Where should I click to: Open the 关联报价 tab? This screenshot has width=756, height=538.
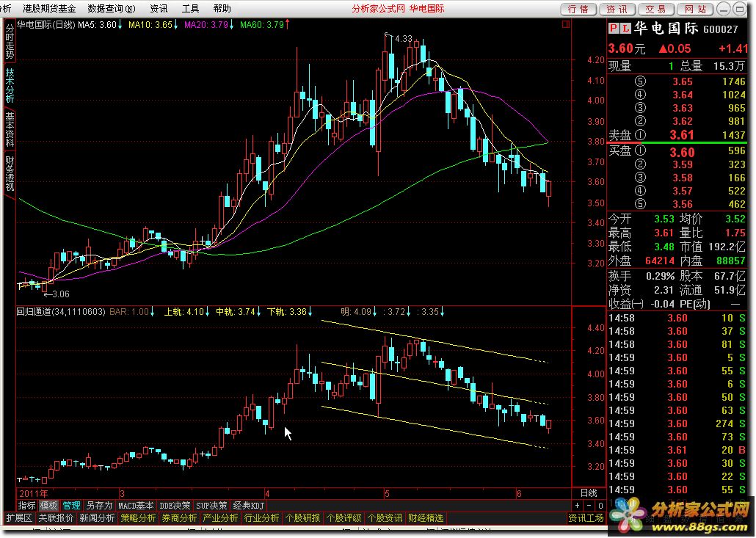coord(56,518)
